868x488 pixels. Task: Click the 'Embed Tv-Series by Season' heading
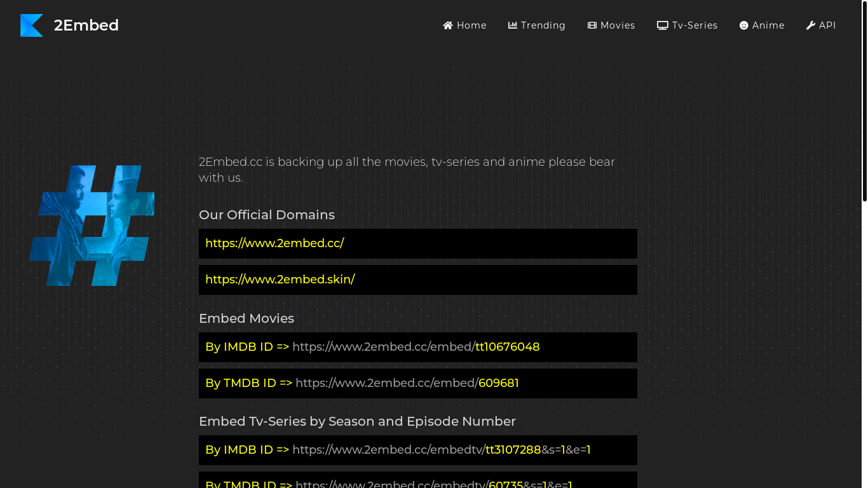(357, 421)
